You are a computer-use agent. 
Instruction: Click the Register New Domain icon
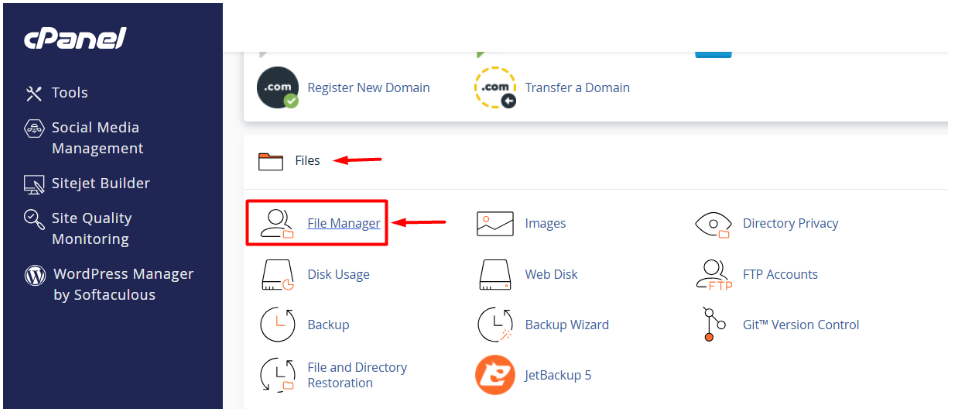277,88
